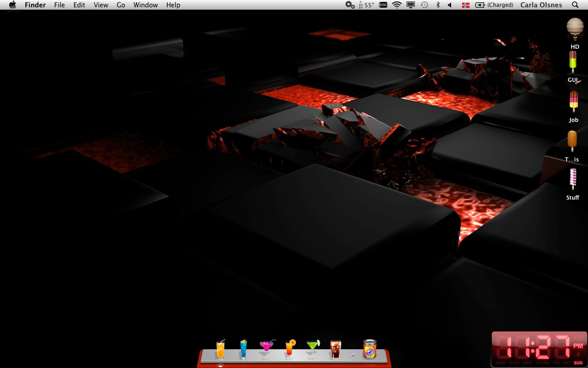Open the Help menu
Image resolution: width=588 pixels, height=368 pixels.
click(x=173, y=5)
